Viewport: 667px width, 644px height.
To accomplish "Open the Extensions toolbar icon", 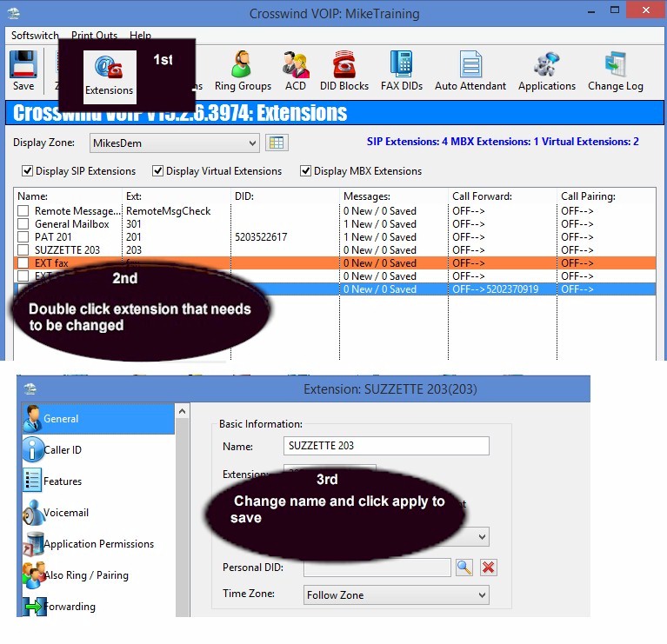I will coord(109,72).
